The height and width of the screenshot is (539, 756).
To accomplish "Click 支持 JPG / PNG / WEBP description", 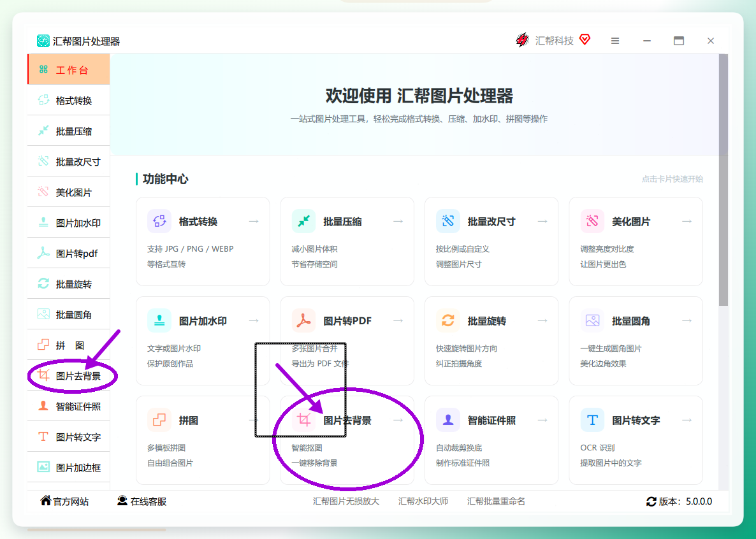I will tap(191, 248).
